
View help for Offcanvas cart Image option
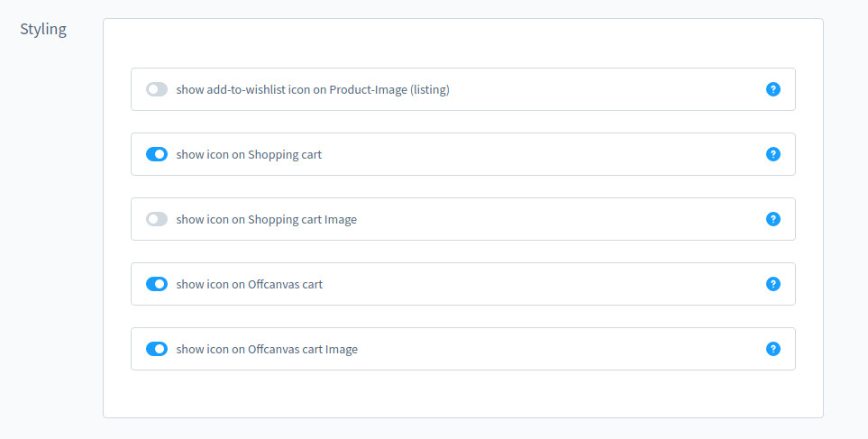[772, 349]
